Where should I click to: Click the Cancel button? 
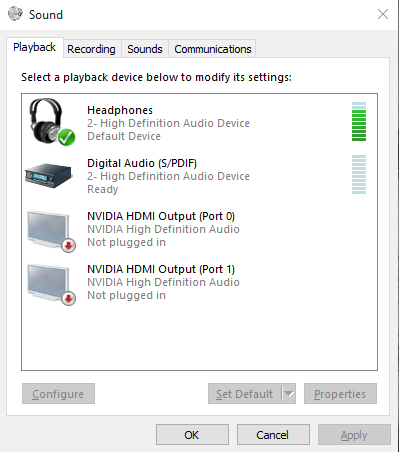(x=273, y=435)
